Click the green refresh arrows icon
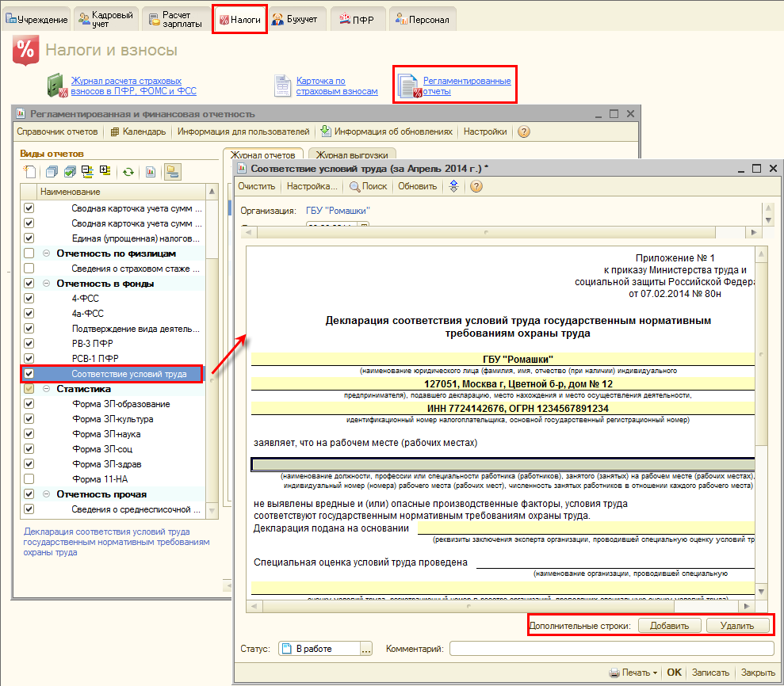784x686 pixels. pos(127,171)
